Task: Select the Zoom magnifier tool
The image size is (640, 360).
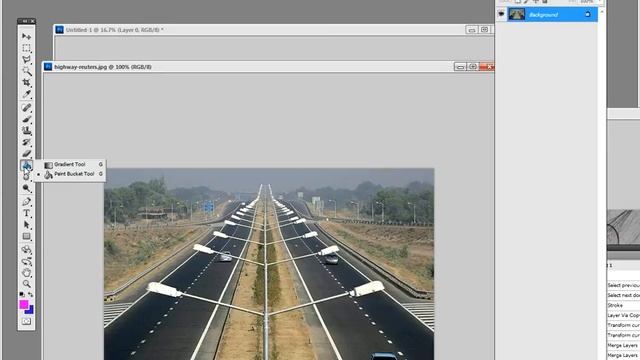Action: tap(27, 284)
